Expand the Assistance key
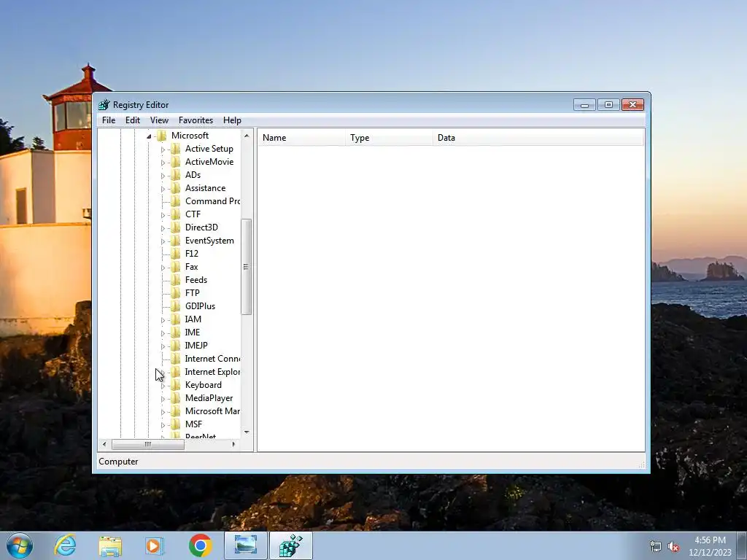 pyautogui.click(x=163, y=189)
